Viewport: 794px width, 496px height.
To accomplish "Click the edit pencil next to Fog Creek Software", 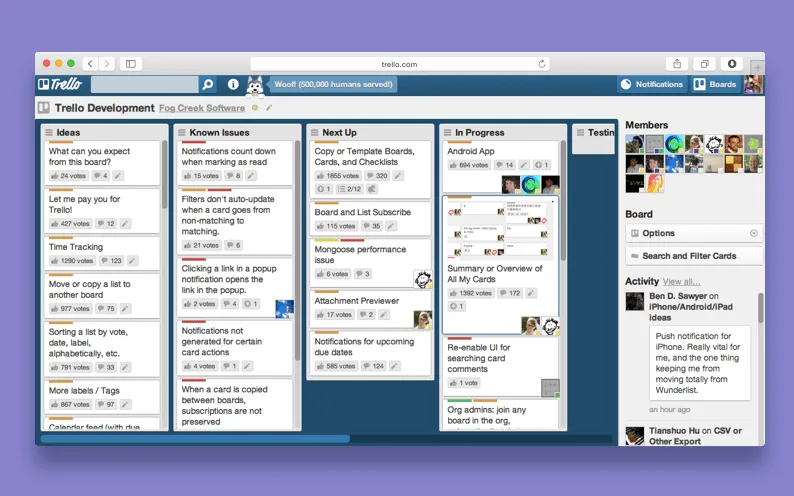I will 269,108.
